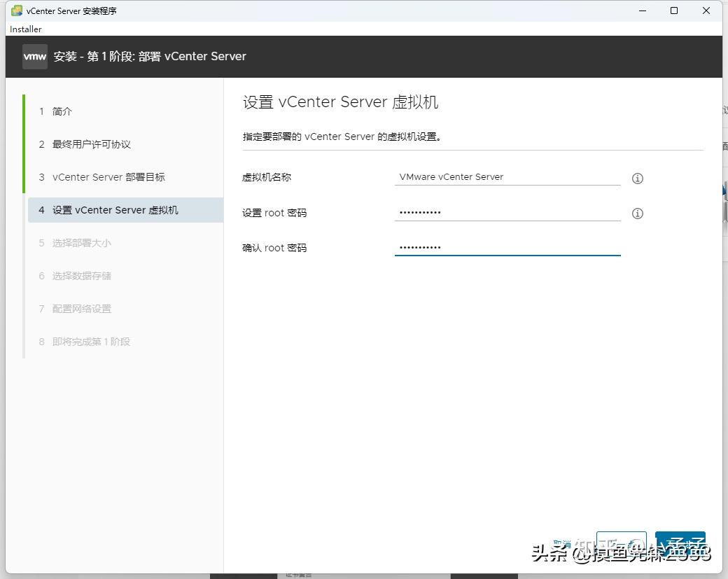Click the info icon beside 设置 root 密码
This screenshot has width=728, height=579.
pyautogui.click(x=638, y=213)
